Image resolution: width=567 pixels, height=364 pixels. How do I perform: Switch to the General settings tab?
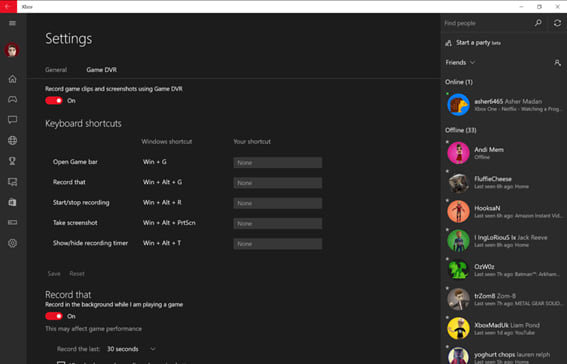(x=56, y=70)
